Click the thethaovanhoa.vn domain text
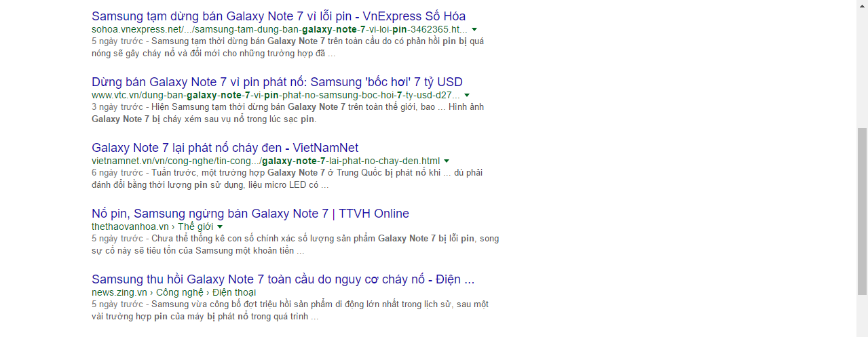Viewport: 868px width, 337px height. 130,226
